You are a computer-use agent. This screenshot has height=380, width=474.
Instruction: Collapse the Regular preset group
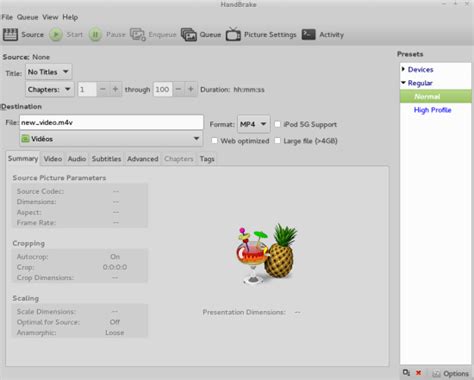[x=403, y=83]
